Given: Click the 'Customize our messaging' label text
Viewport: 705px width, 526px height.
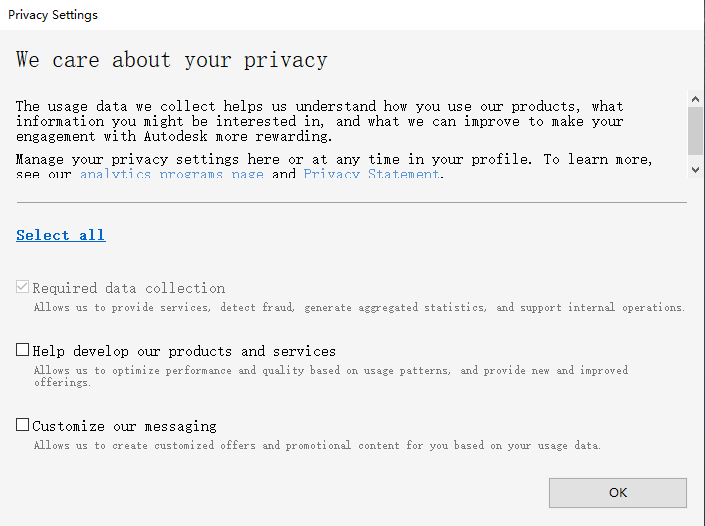Looking at the screenshot, I should (125, 426).
